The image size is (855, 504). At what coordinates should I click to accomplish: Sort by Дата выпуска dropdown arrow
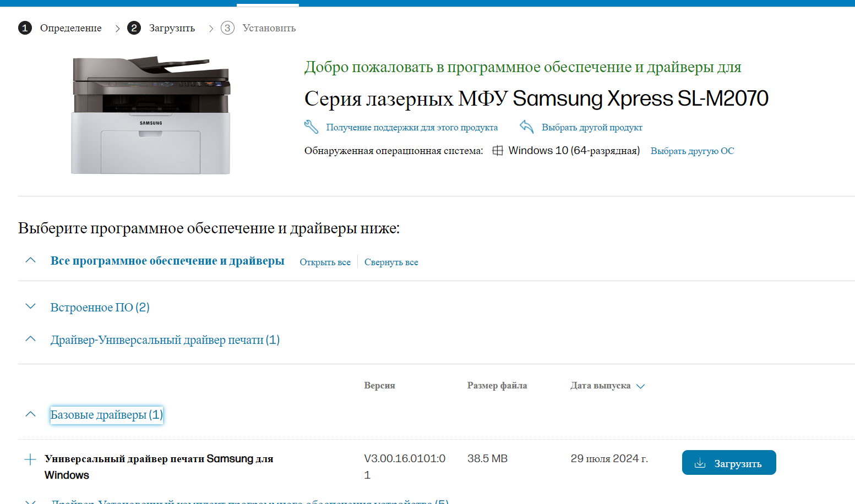click(640, 386)
